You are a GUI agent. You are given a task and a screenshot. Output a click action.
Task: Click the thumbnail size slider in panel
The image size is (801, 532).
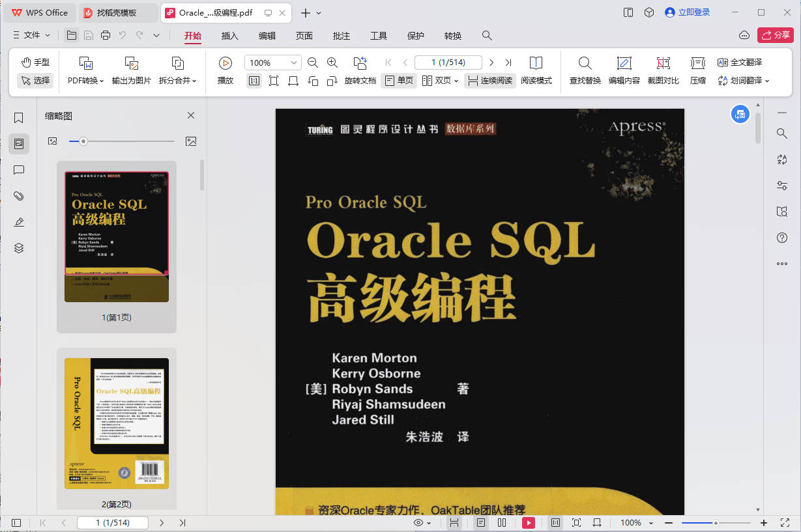click(x=83, y=141)
